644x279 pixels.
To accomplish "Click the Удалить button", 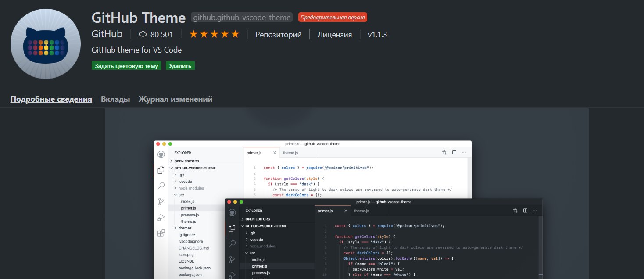I will tap(180, 66).
